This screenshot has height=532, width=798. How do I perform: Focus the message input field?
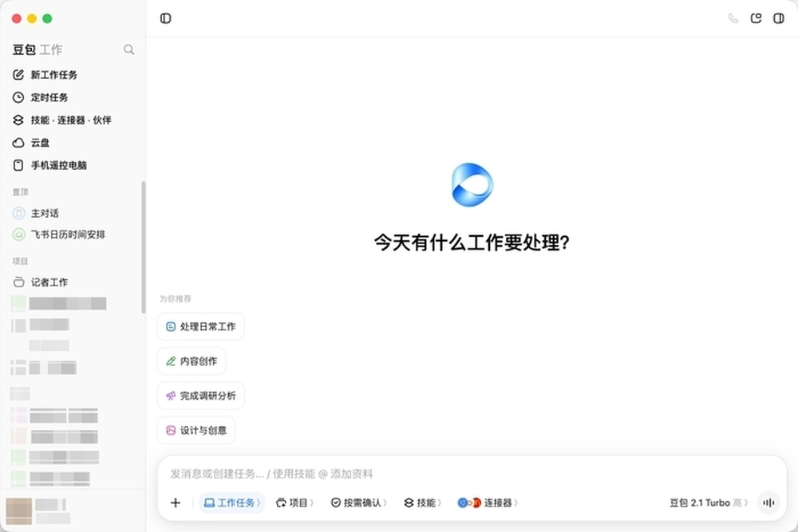coord(472,474)
